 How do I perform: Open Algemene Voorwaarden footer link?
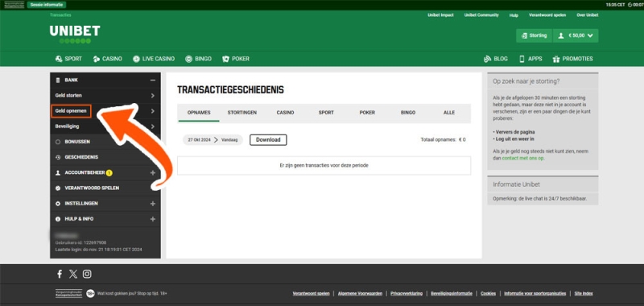360,294
